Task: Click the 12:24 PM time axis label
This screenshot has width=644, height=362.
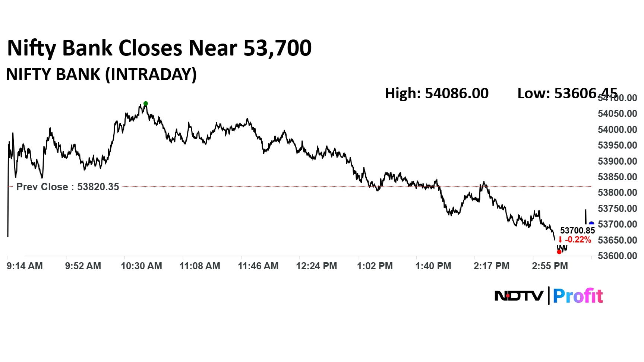Action: coord(316,266)
